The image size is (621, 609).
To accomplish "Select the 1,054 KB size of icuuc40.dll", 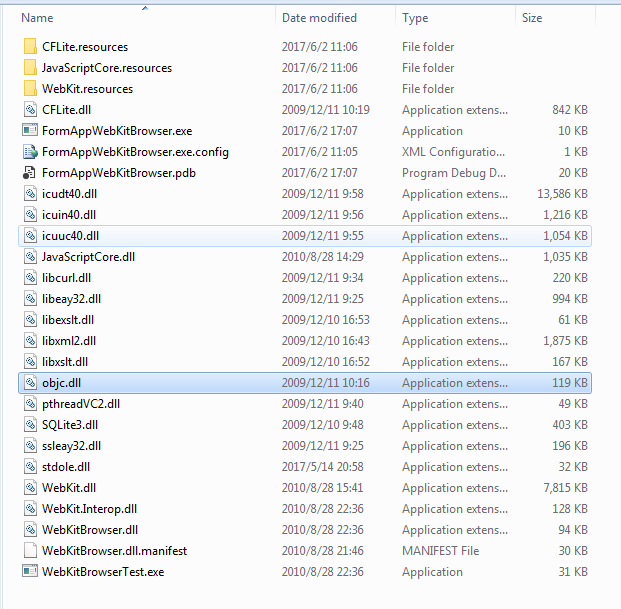I will [x=566, y=236].
